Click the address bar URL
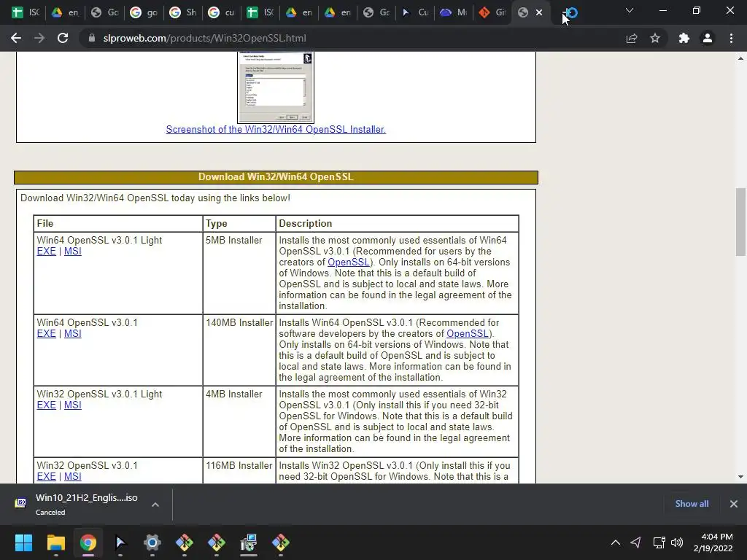Viewport: 747px width, 560px height. 204,38
